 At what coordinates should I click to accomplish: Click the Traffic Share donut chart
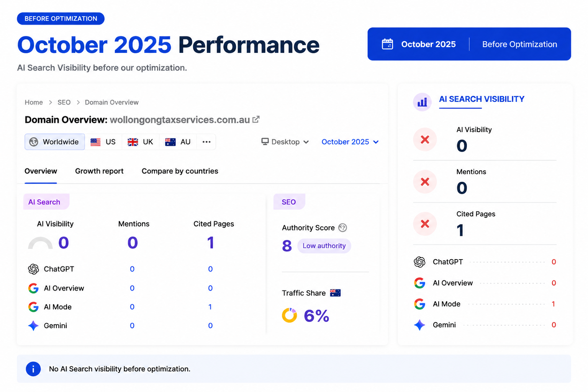[x=290, y=315]
